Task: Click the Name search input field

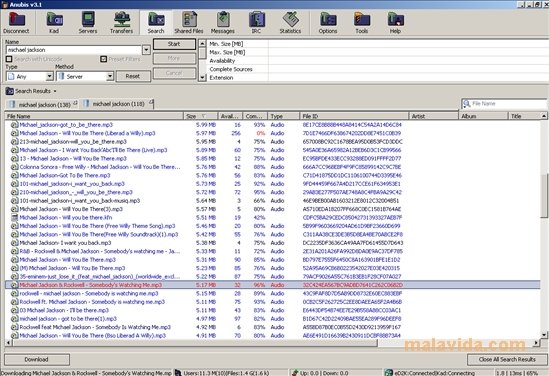Action: tap(74, 50)
